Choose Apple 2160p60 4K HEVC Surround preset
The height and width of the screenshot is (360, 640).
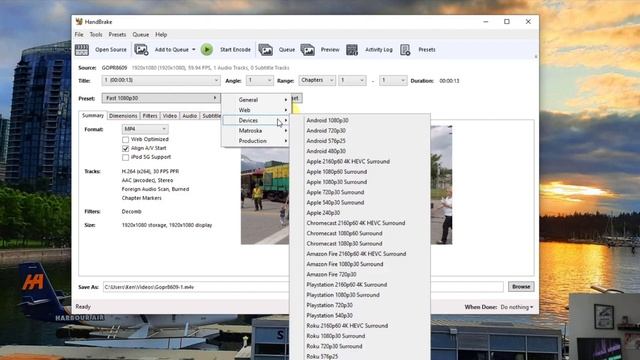coord(348,162)
